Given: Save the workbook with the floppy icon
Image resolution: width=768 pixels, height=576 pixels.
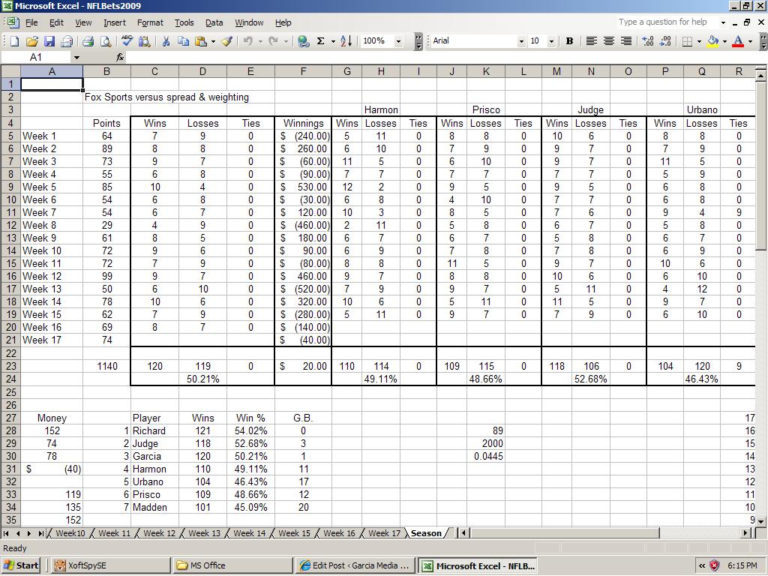Looking at the screenshot, I should [x=49, y=42].
